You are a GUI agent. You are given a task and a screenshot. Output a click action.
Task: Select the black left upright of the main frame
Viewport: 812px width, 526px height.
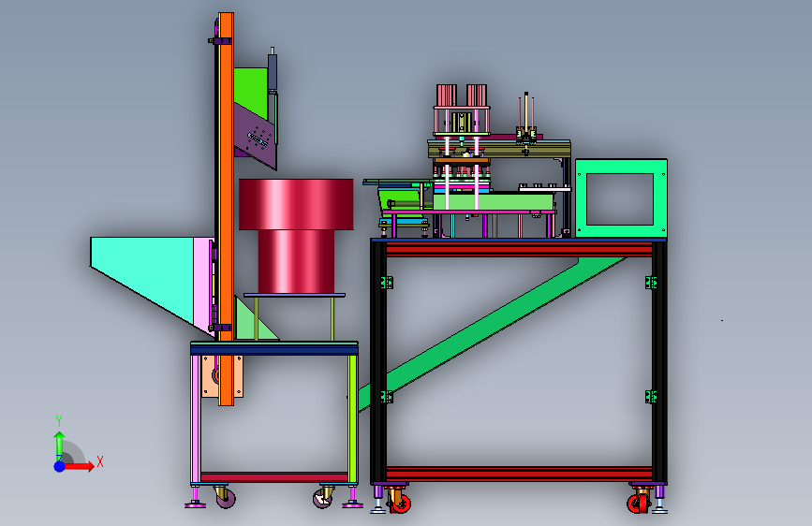(378, 361)
